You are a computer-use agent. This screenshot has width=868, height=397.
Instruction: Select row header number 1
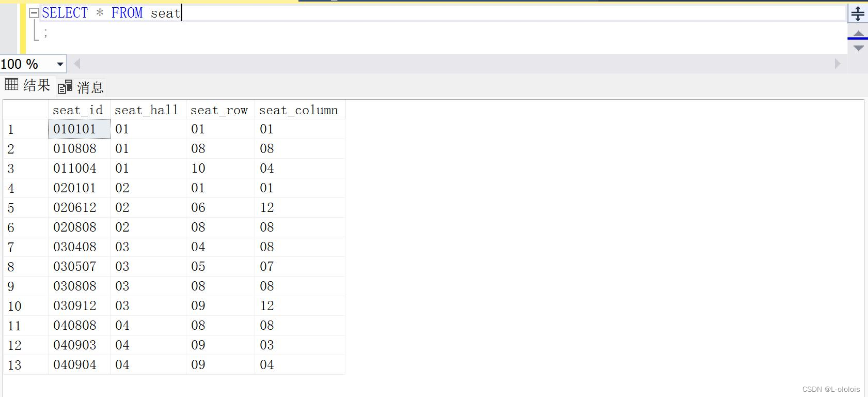[26, 129]
